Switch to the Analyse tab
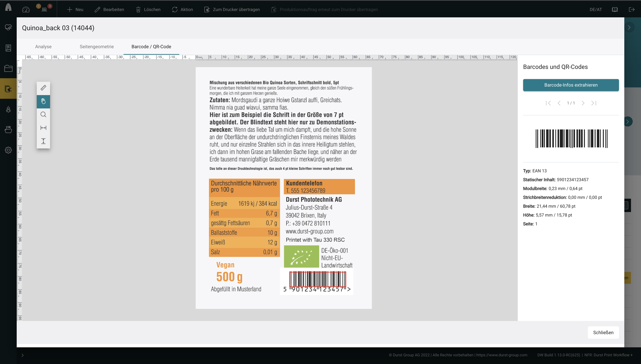 (43, 47)
